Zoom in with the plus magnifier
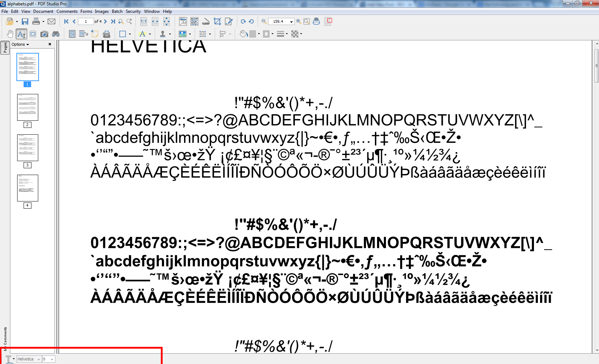 point(298,21)
